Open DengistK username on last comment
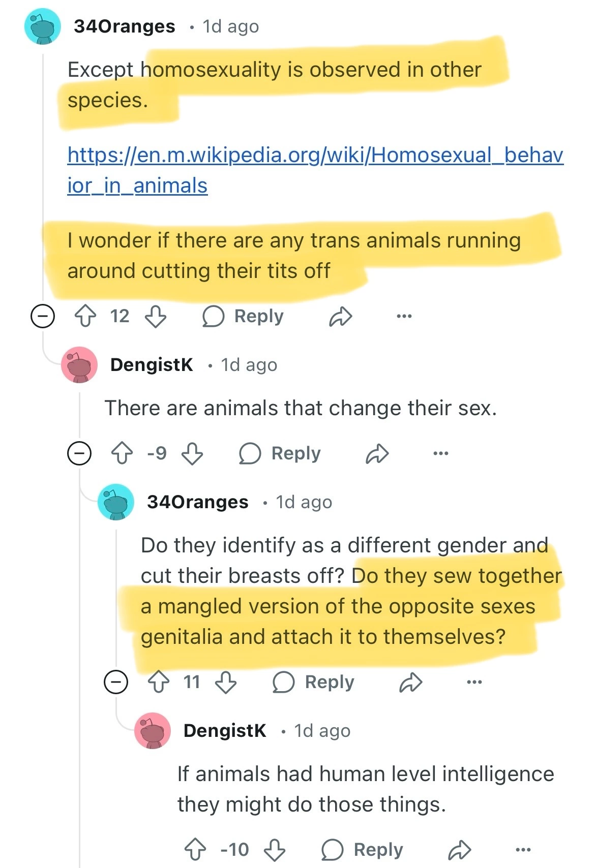The height and width of the screenshot is (868, 595). [x=225, y=731]
